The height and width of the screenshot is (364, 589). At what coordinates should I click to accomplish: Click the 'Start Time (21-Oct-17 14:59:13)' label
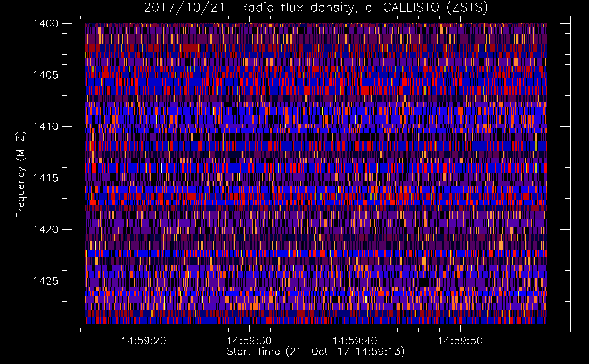(316, 352)
